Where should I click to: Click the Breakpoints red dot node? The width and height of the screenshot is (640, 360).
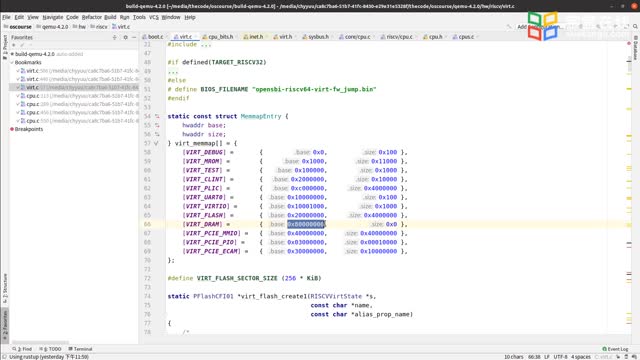tap(12, 129)
